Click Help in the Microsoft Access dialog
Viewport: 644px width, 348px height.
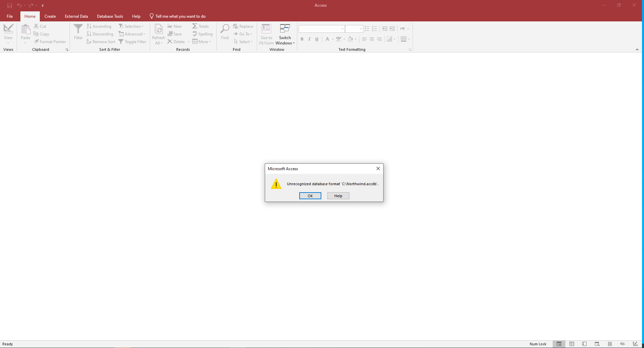pyautogui.click(x=338, y=196)
